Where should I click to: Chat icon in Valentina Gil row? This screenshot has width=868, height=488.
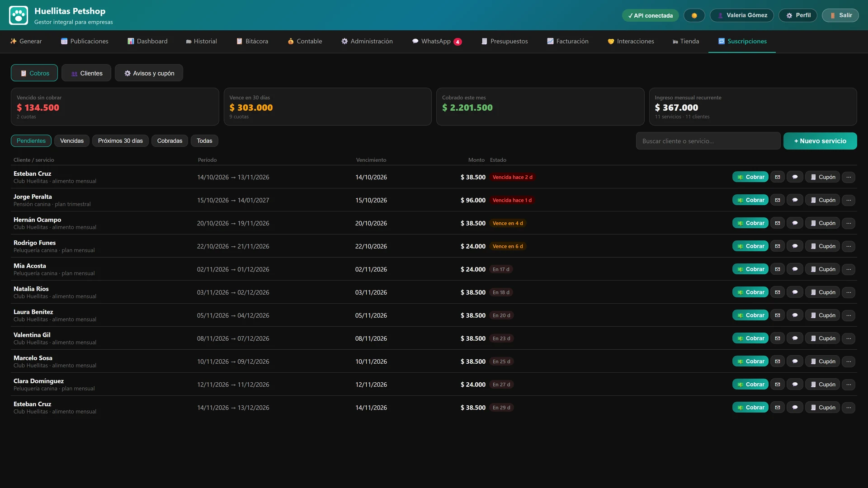(795, 338)
